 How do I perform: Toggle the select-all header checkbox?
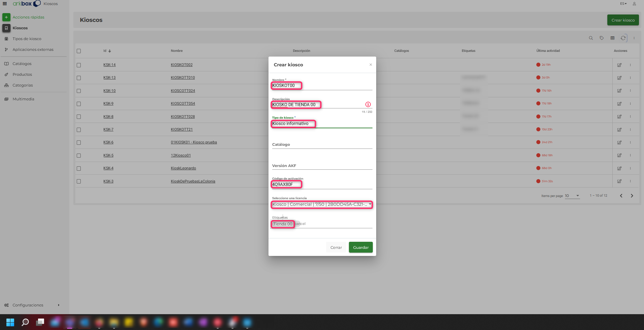79,51
